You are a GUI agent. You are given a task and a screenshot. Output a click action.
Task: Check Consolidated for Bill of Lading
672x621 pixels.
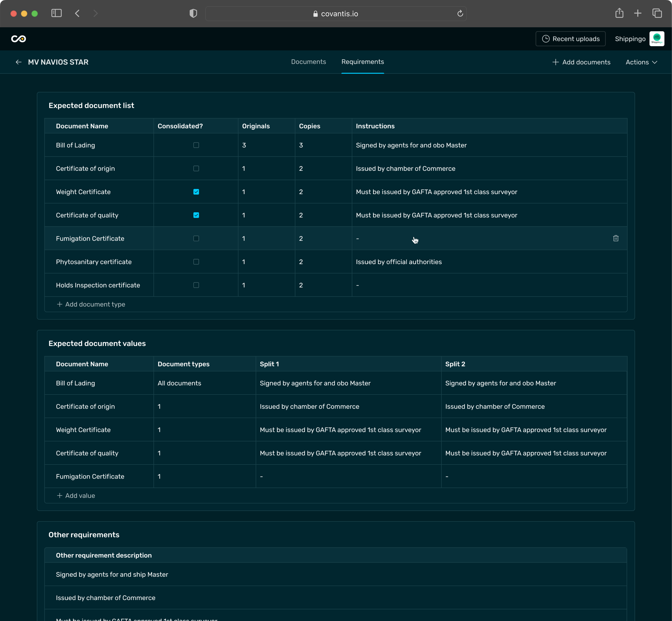(x=196, y=145)
